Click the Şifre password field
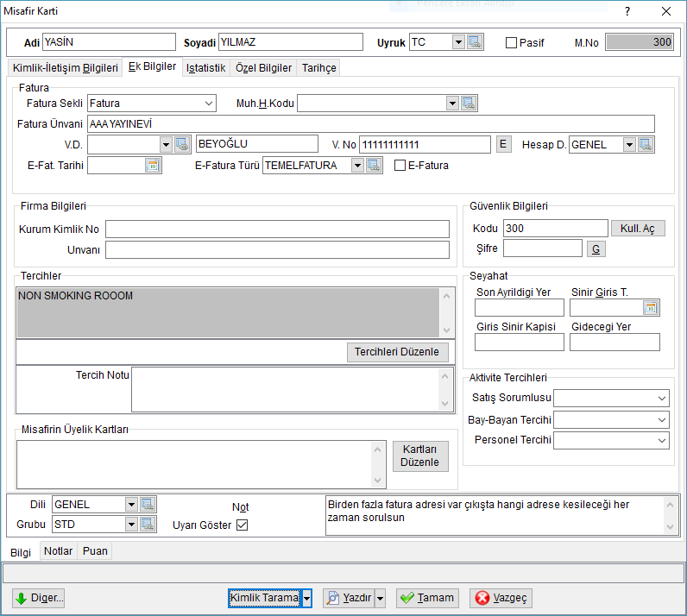The width and height of the screenshot is (687, 616). tap(542, 248)
